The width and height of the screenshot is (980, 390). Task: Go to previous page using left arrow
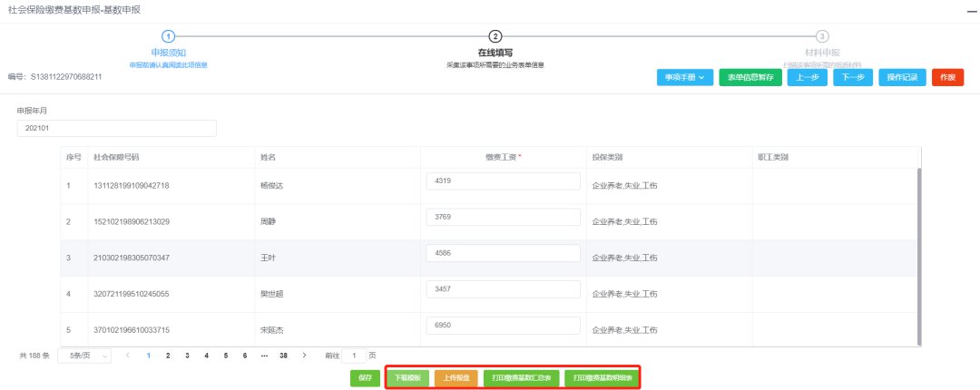coord(128,356)
